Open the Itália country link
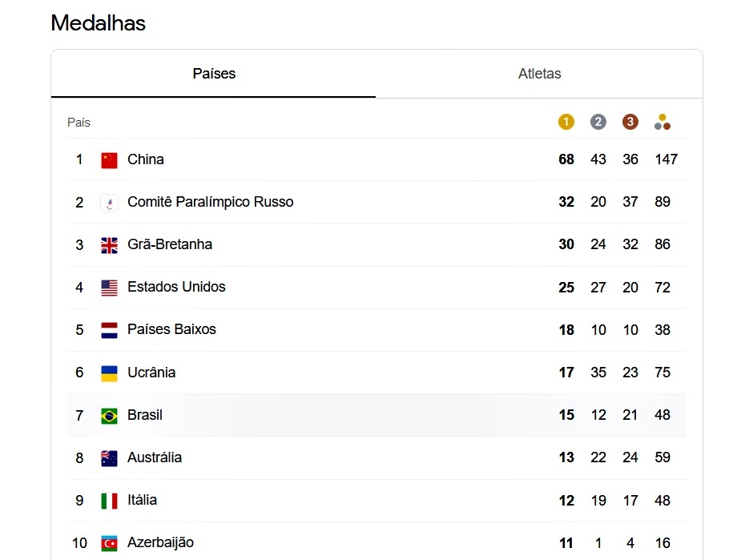741x560 pixels. [143, 500]
